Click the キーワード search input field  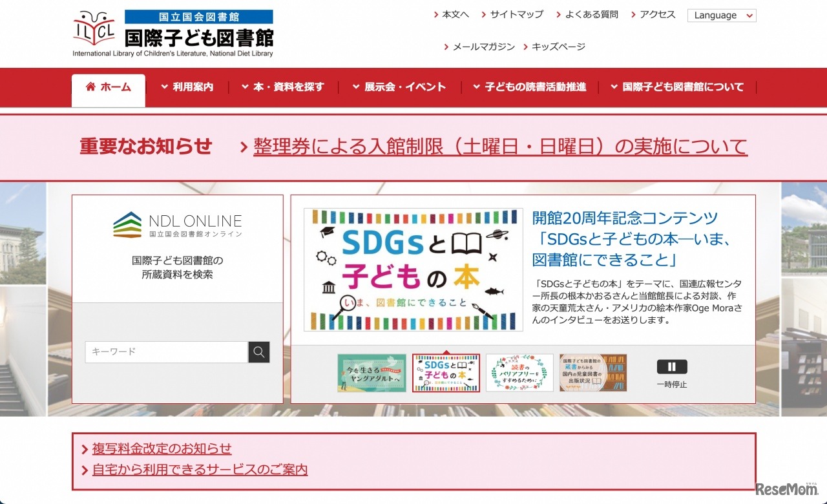(165, 352)
